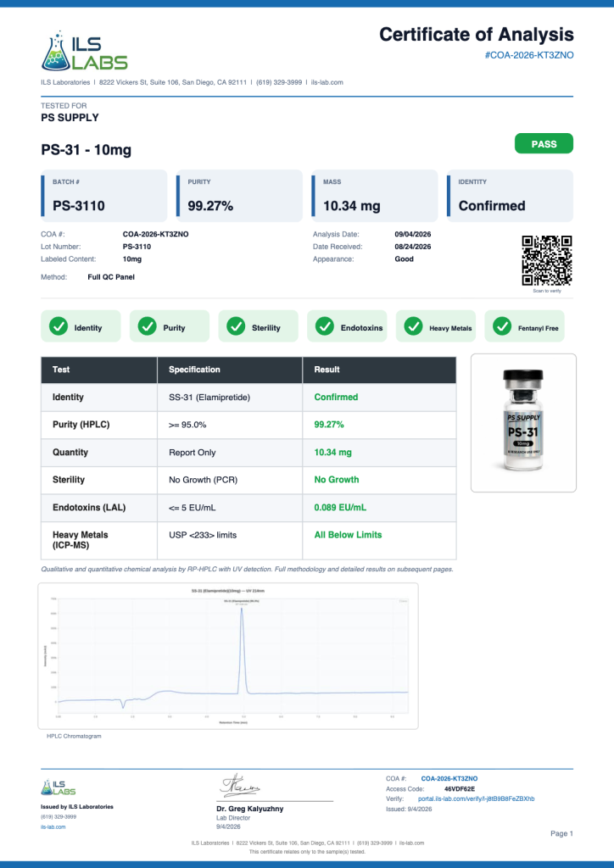Click the #COA-2026-KT3ZNO header number

(528, 55)
